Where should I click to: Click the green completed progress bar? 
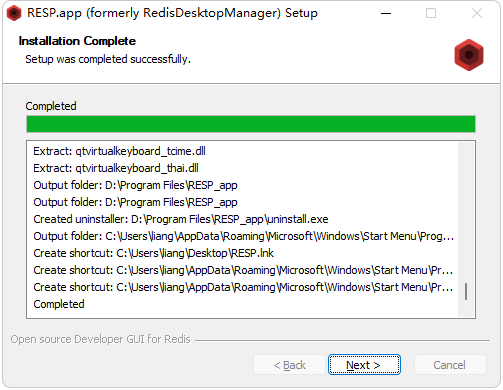251,124
